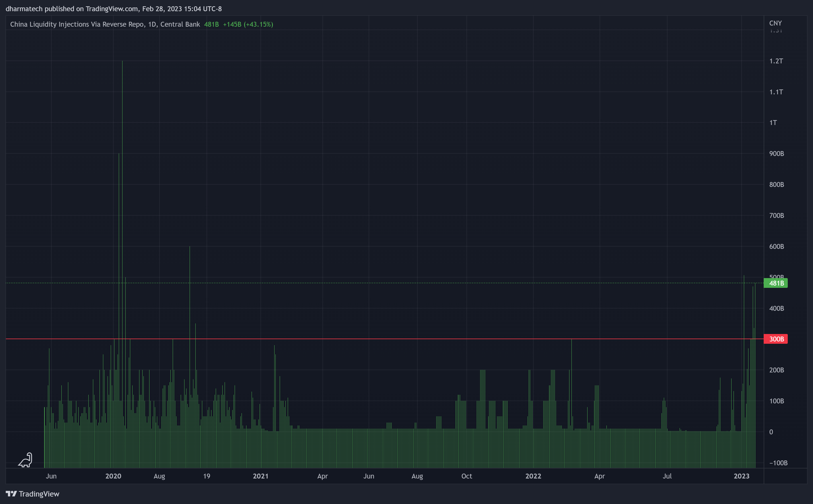Click the 2023 label on time axis
Viewport: 813px width, 504px height.
click(741, 476)
